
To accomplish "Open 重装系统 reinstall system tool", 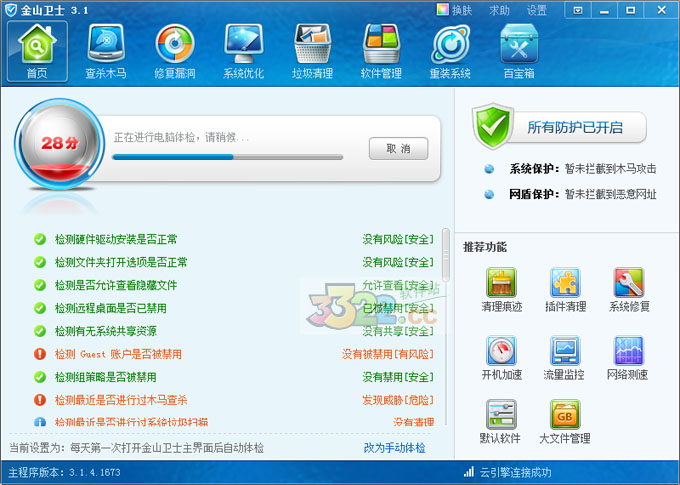I will [450, 52].
